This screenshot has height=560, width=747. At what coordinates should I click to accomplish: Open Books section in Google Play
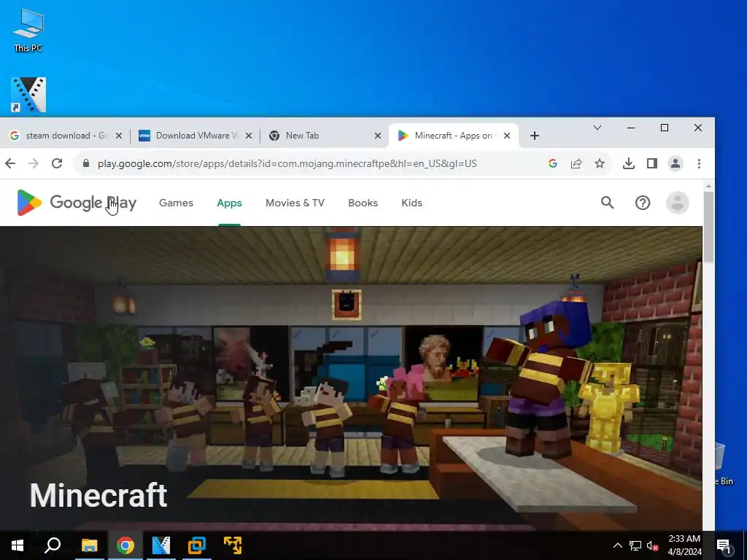pos(363,203)
